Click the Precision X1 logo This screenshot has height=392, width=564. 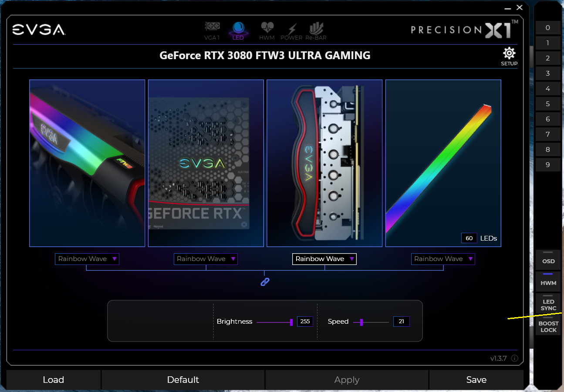[465, 29]
